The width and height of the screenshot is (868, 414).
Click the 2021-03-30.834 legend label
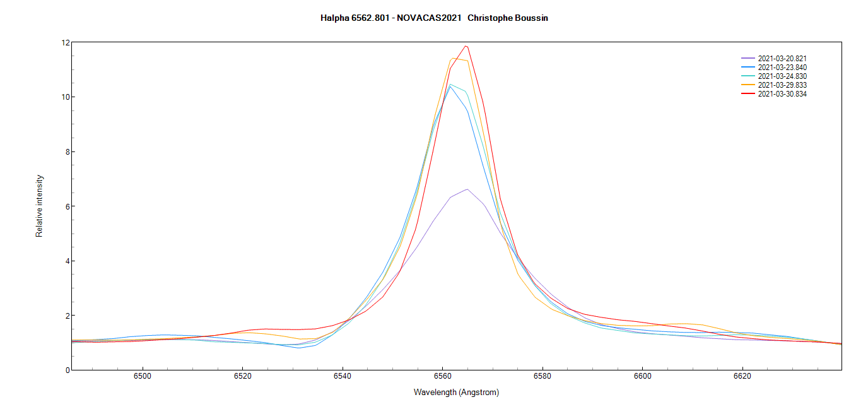click(782, 94)
